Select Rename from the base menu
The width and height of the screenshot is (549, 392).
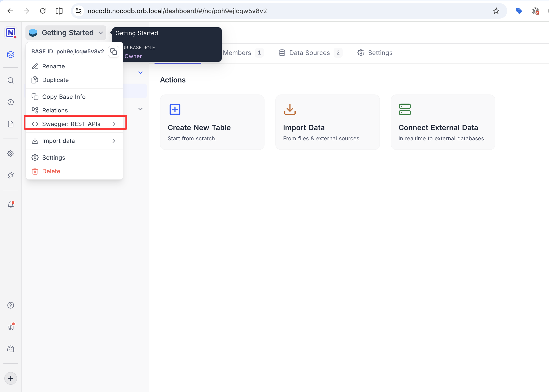tap(53, 66)
